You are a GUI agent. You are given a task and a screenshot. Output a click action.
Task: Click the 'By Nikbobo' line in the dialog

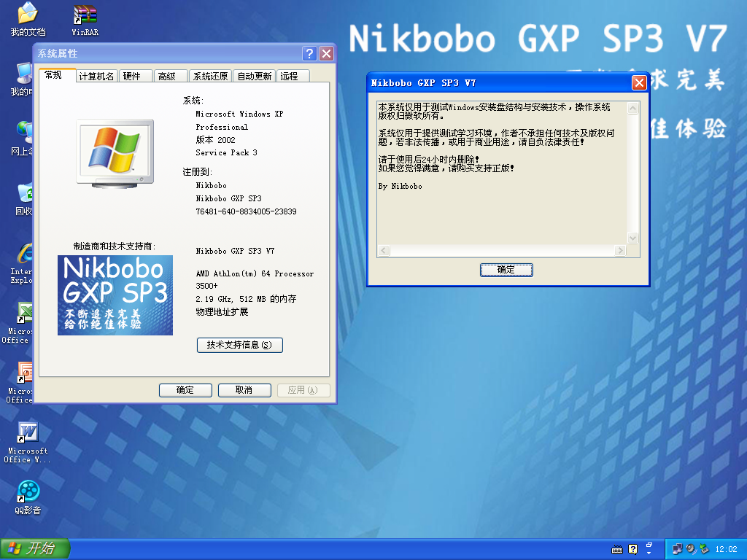pyautogui.click(x=400, y=186)
